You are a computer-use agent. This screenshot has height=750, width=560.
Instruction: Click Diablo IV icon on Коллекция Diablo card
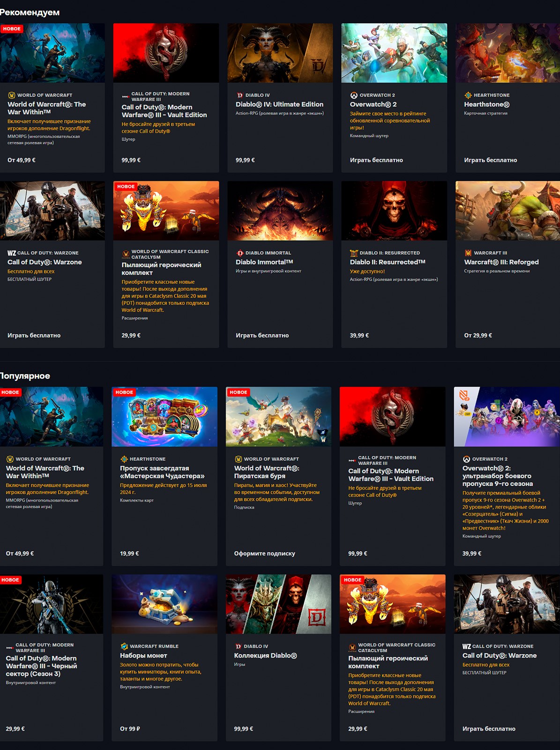pyautogui.click(x=238, y=646)
